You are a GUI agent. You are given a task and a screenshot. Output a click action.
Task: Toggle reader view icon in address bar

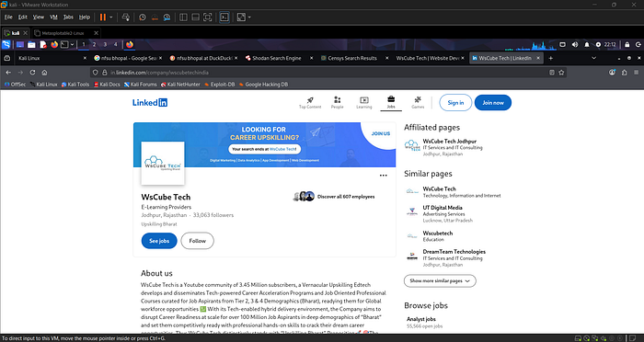pos(552,73)
